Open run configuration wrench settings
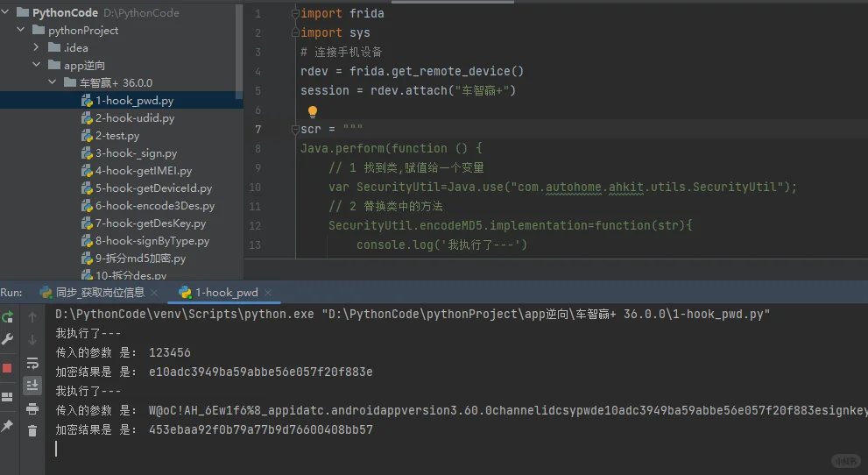Image resolution: width=868 pixels, height=475 pixels. coord(8,339)
